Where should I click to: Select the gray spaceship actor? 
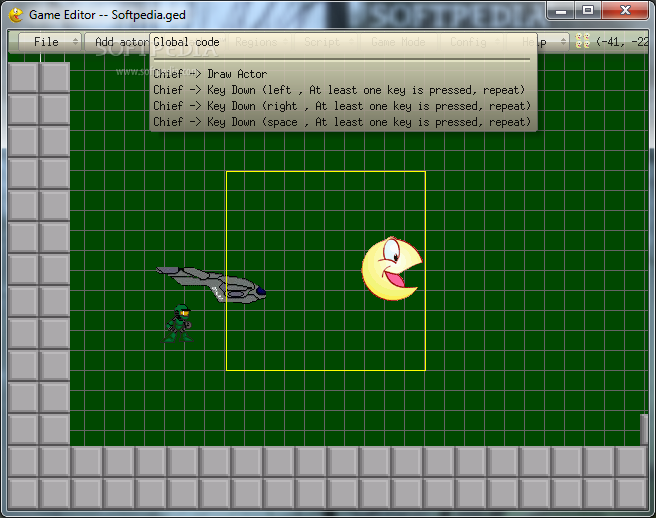(211, 285)
